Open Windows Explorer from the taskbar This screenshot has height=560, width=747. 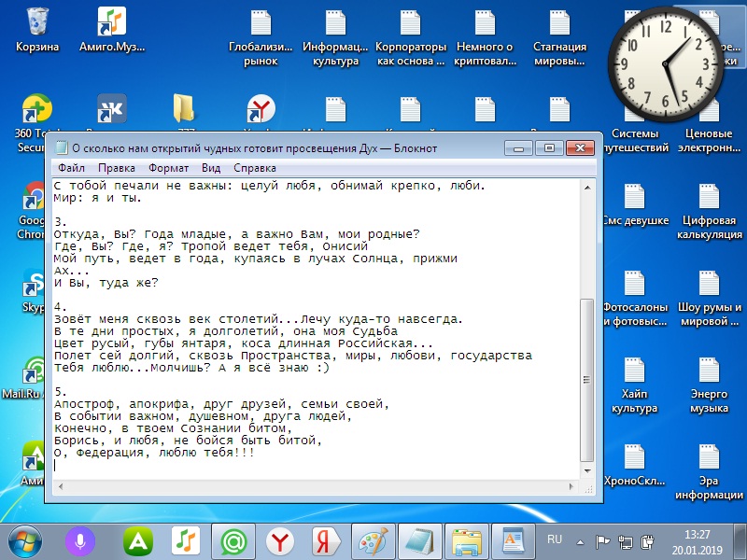[467, 541]
